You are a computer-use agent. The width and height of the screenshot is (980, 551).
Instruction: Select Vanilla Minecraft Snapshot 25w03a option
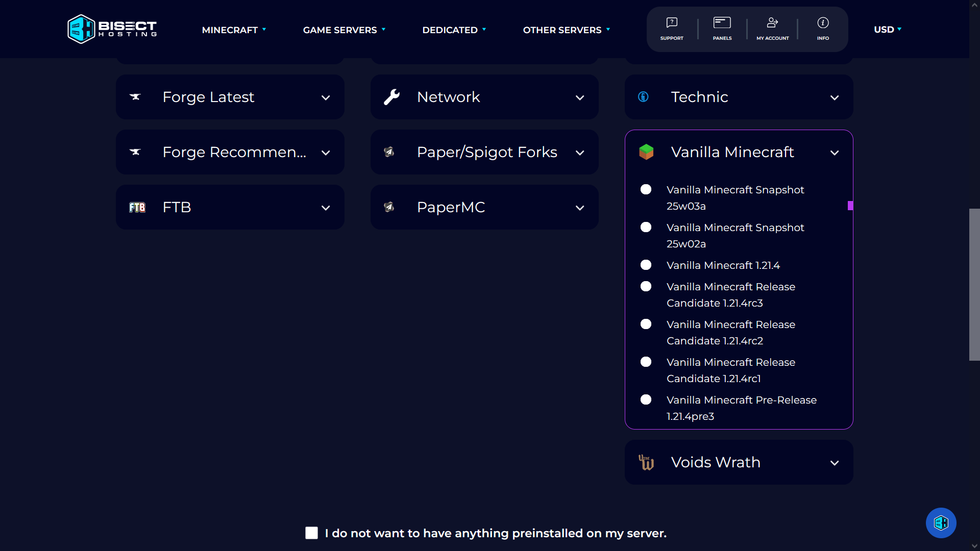click(646, 189)
